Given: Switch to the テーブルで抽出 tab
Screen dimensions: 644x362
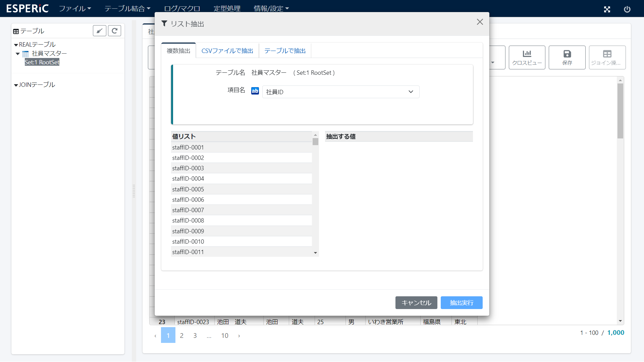Looking at the screenshot, I should 285,51.
